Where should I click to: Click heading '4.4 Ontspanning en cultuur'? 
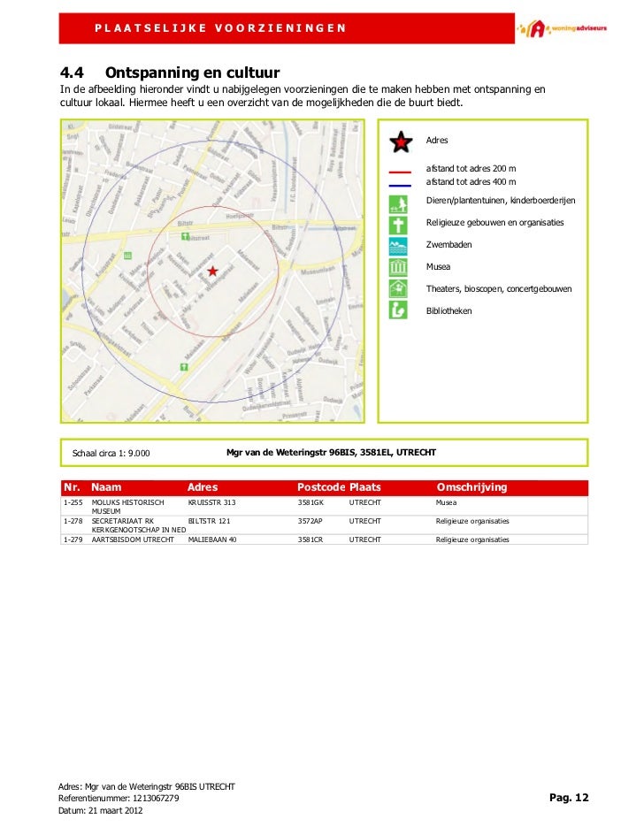point(170,73)
